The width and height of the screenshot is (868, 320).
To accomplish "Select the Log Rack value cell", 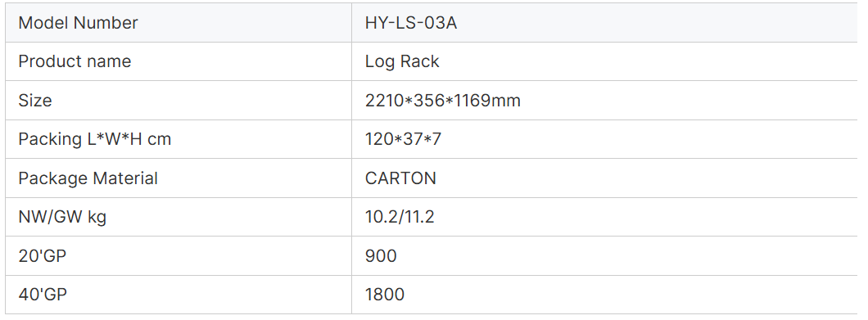I will 604,61.
